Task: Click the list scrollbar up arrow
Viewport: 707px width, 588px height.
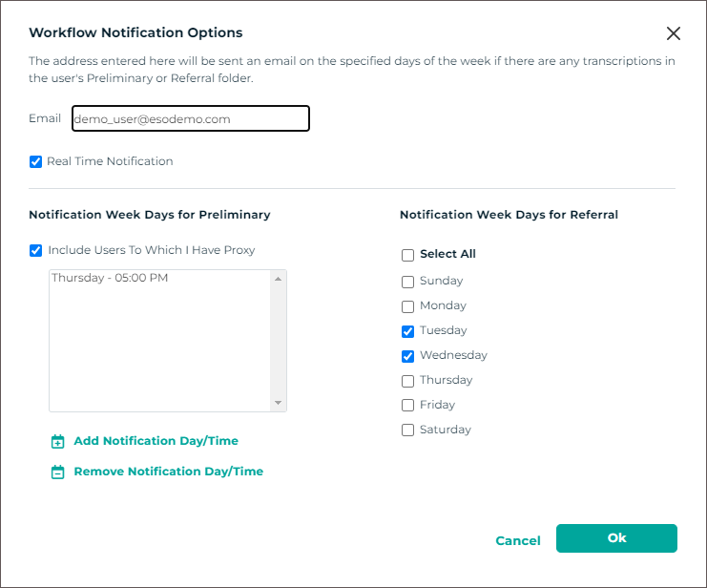Action: (279, 279)
